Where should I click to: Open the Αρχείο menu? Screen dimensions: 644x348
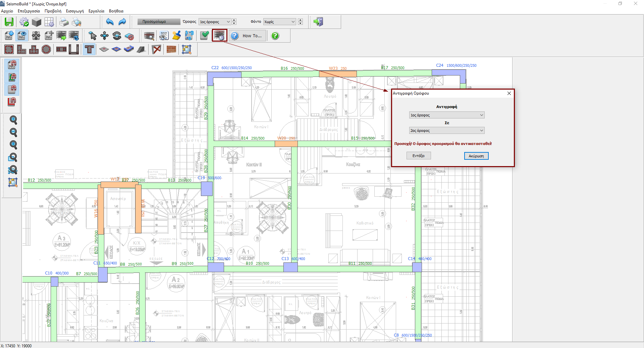[x=7, y=11]
